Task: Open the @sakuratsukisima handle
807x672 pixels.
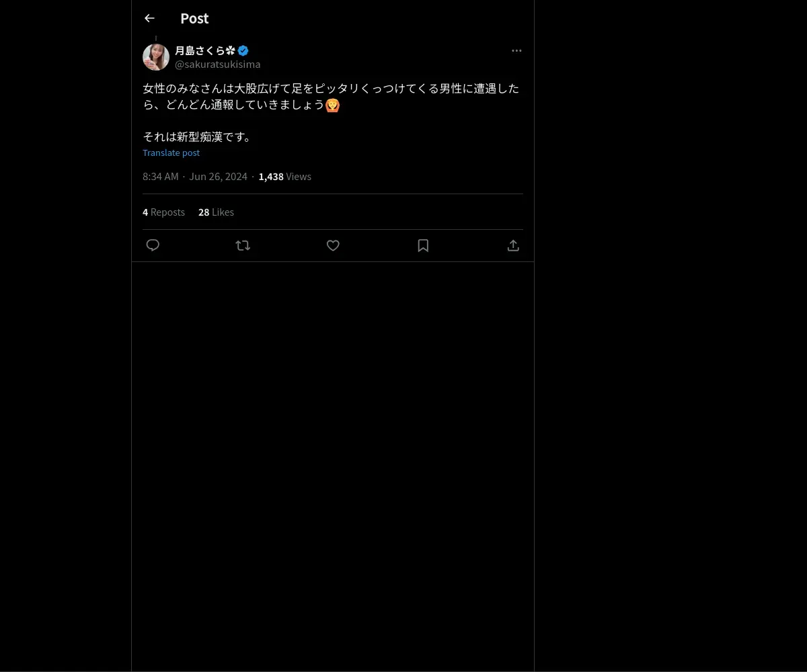Action: tap(217, 64)
